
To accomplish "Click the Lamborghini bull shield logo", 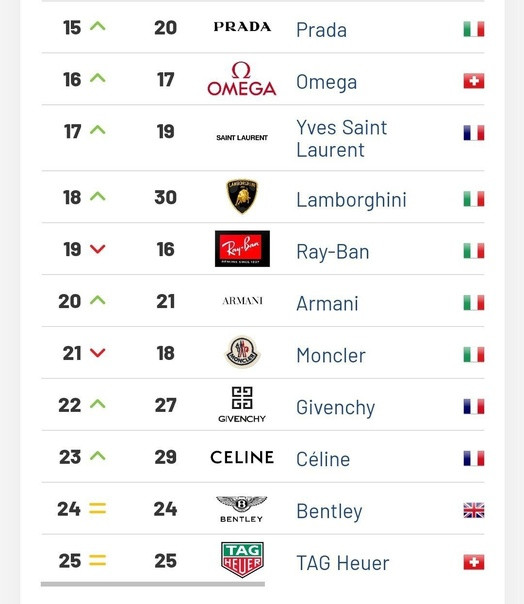I will coord(242,196).
